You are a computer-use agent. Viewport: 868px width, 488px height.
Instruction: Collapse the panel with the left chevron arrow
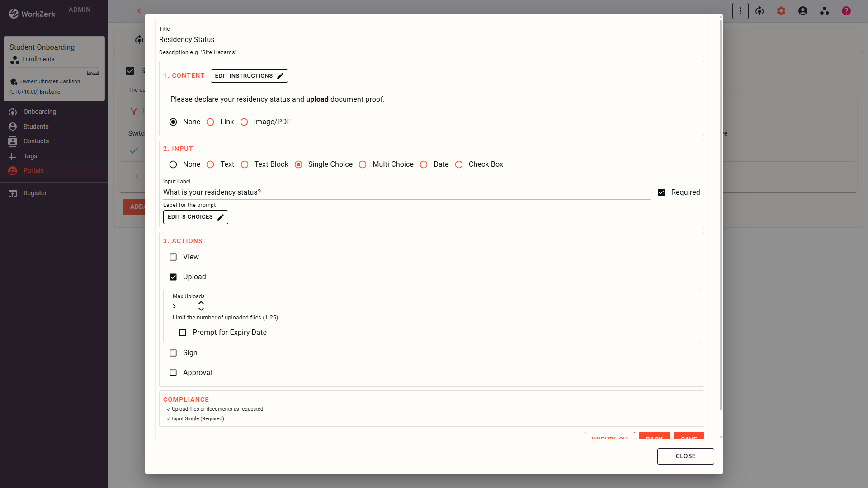(139, 11)
